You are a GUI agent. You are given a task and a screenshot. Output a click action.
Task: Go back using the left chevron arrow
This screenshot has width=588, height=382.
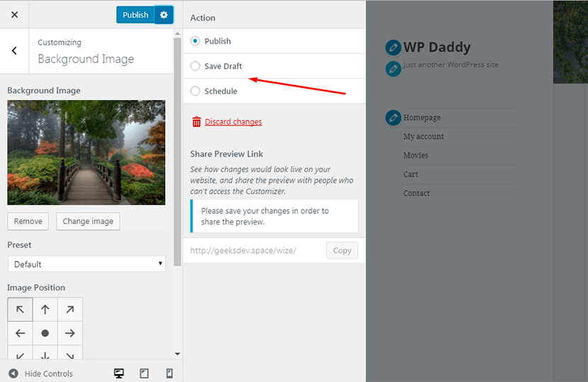(14, 50)
